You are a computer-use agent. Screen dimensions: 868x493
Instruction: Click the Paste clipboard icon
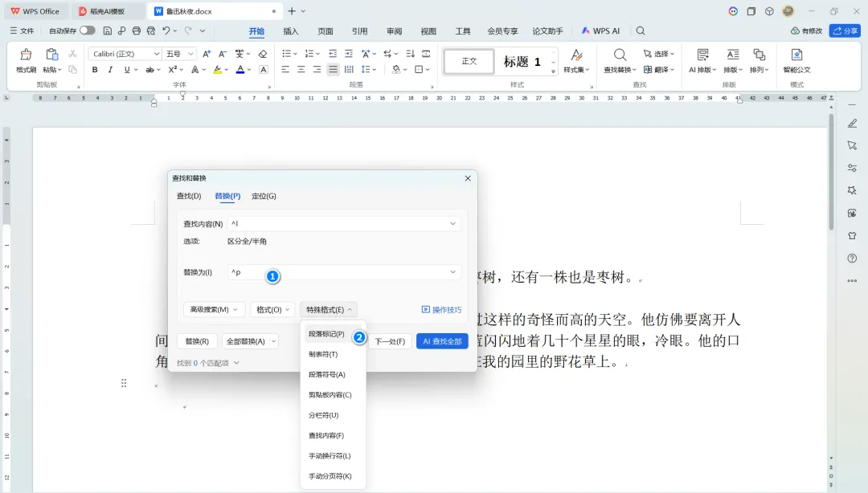(x=51, y=55)
